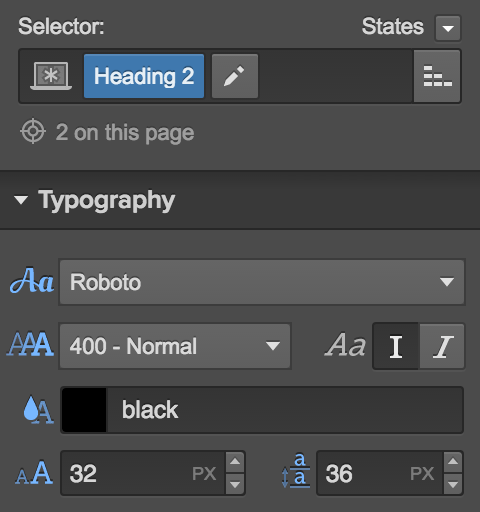This screenshot has height=512, width=480.
Task: Click the '2 on this page' link
Action: (x=125, y=132)
